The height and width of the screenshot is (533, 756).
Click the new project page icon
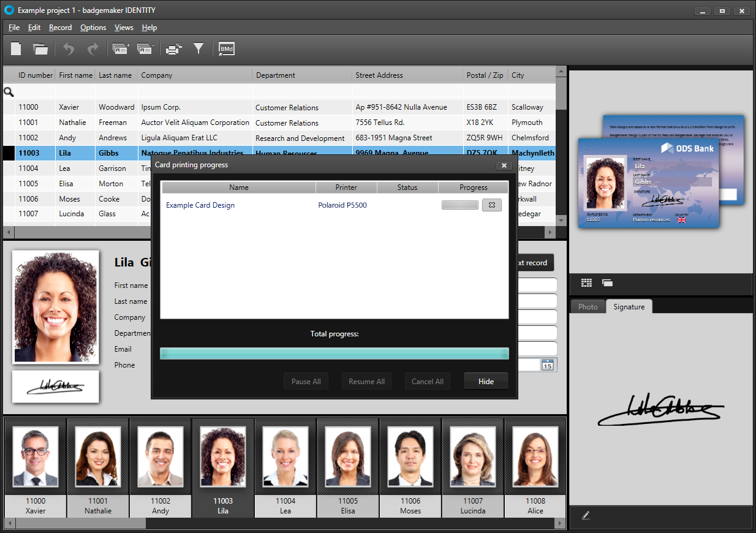pyautogui.click(x=17, y=49)
